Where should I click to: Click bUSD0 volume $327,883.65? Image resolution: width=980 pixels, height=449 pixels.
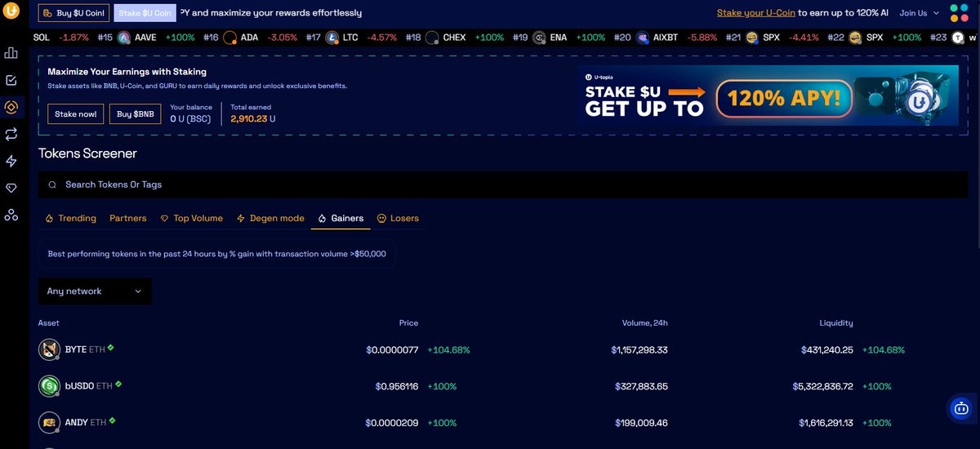click(642, 387)
